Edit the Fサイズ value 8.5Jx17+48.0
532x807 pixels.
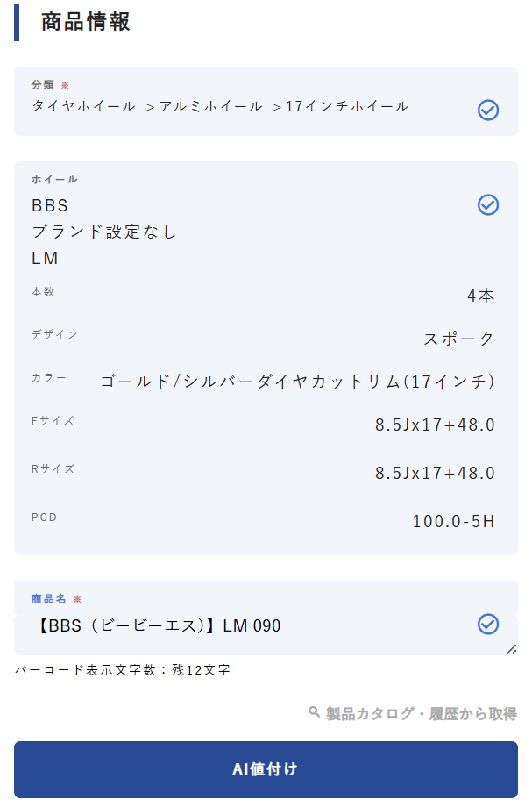(x=435, y=425)
